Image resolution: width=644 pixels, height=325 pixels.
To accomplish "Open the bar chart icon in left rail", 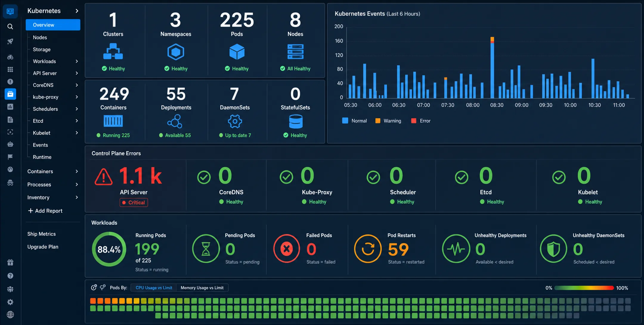I will point(10,107).
